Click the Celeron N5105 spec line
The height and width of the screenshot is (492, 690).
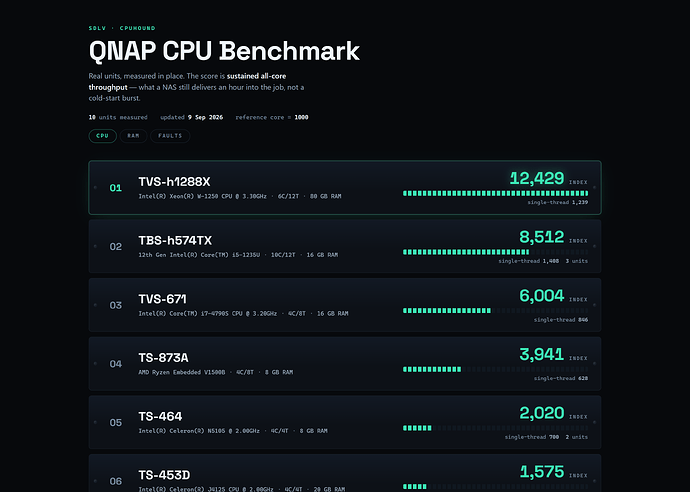click(x=233, y=431)
